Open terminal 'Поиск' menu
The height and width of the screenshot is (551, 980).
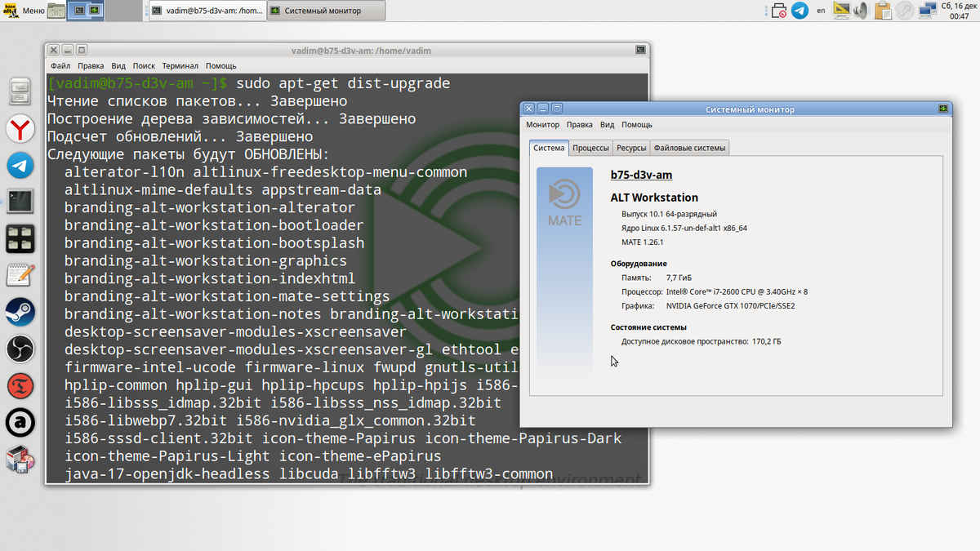144,65
